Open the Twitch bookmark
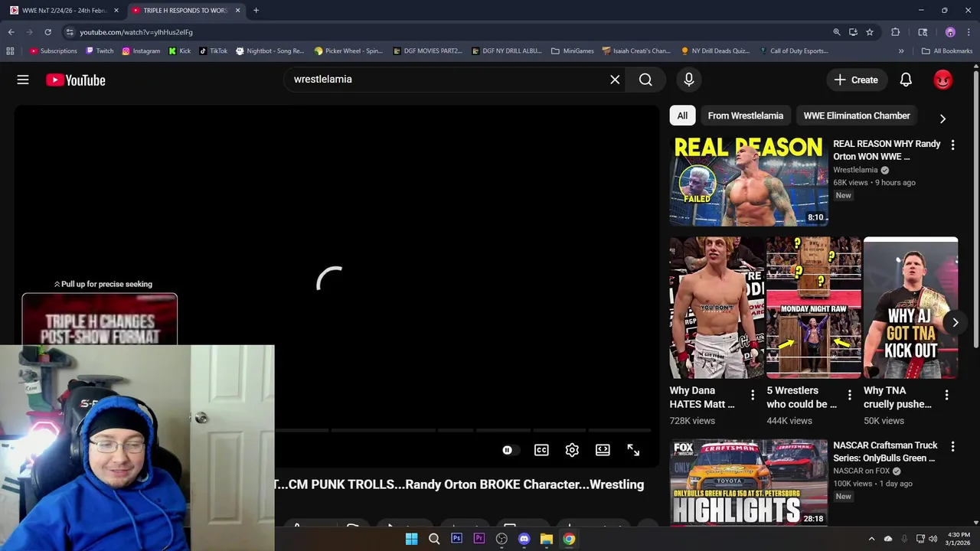The width and height of the screenshot is (980, 551). [x=100, y=51]
